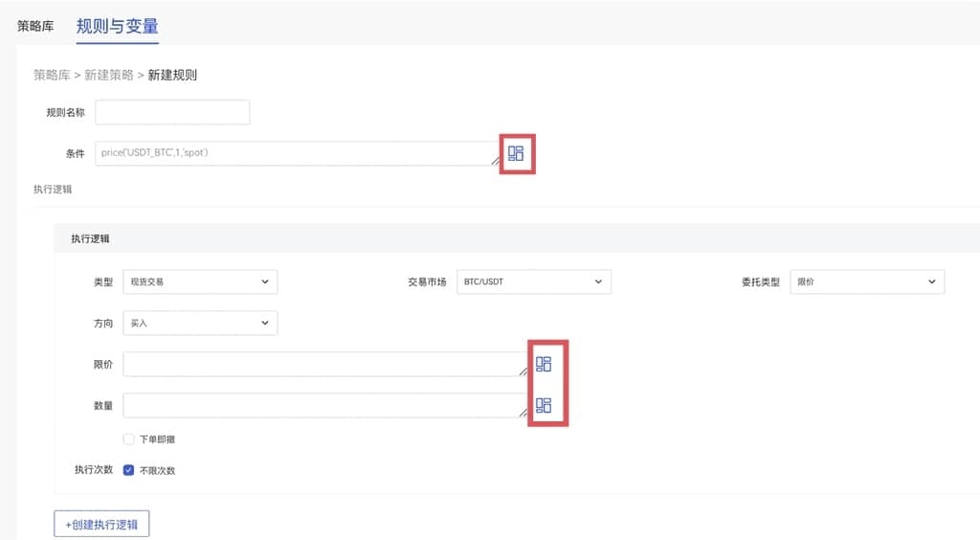The image size is (980, 540).
Task: Go to 策略库 in the breadcrumb
Action: coord(52,75)
